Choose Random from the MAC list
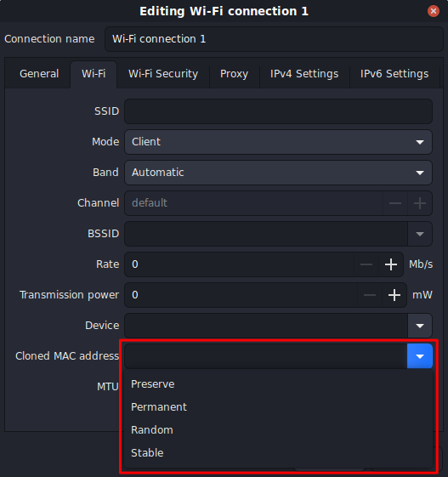This screenshot has height=477, width=448. click(278, 430)
